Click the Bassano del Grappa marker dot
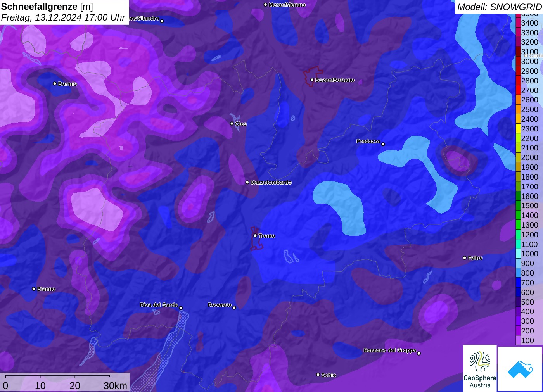This screenshot has width=543, height=392. (419, 353)
